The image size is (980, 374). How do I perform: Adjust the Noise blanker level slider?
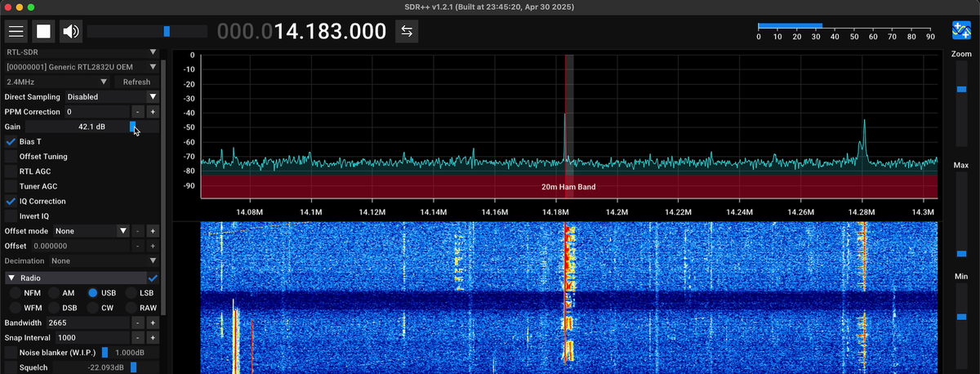[x=131, y=352]
